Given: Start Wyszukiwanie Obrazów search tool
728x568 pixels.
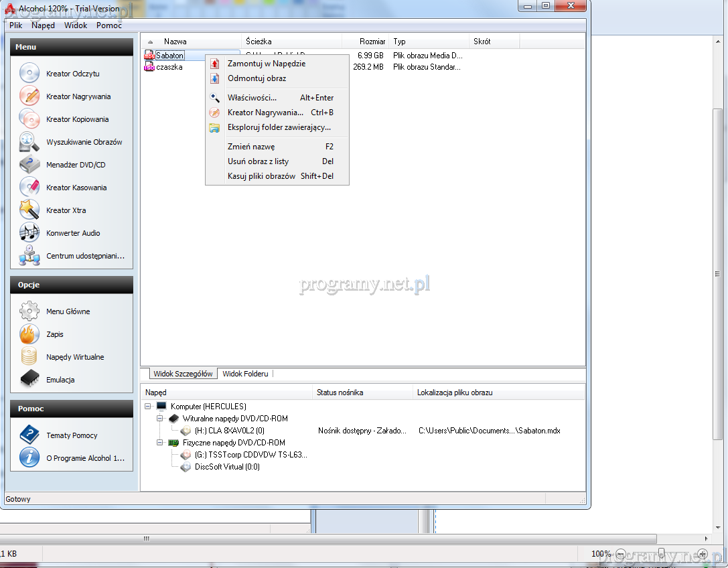Looking at the screenshot, I should [29, 142].
